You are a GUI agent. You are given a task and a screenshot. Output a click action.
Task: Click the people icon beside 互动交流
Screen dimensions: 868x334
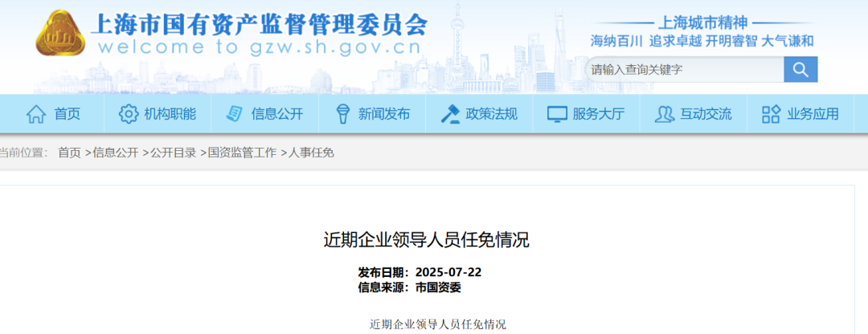[665, 114]
